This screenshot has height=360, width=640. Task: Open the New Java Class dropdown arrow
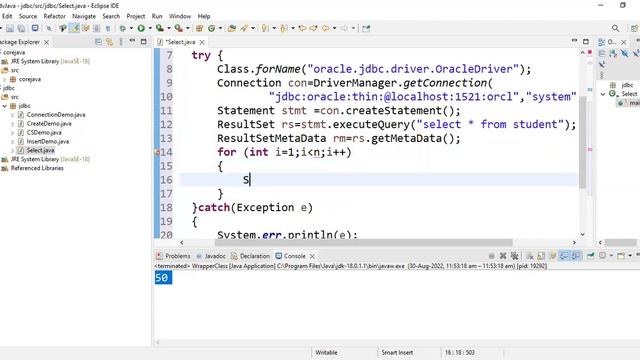(220, 28)
